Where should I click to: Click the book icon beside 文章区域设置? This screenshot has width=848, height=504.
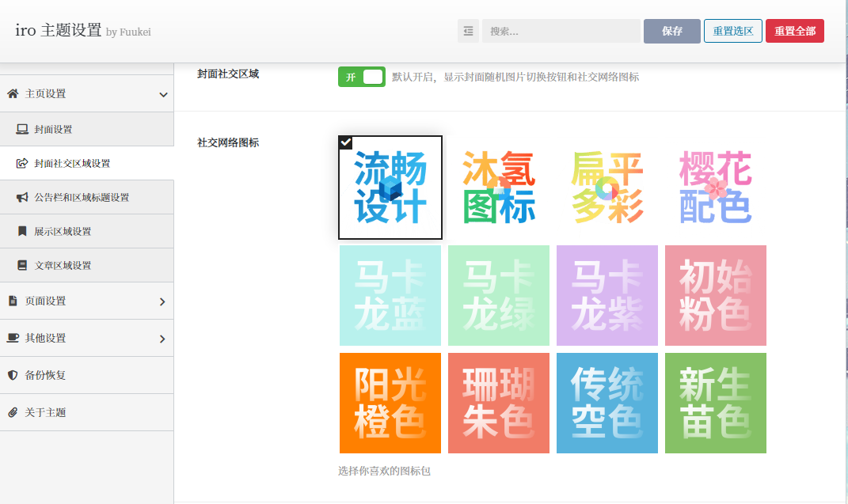click(x=22, y=265)
